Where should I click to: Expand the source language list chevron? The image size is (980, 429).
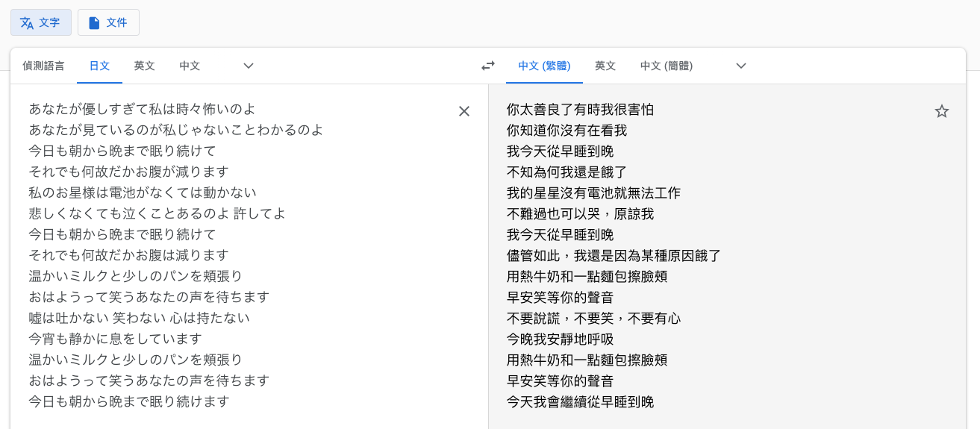click(249, 66)
